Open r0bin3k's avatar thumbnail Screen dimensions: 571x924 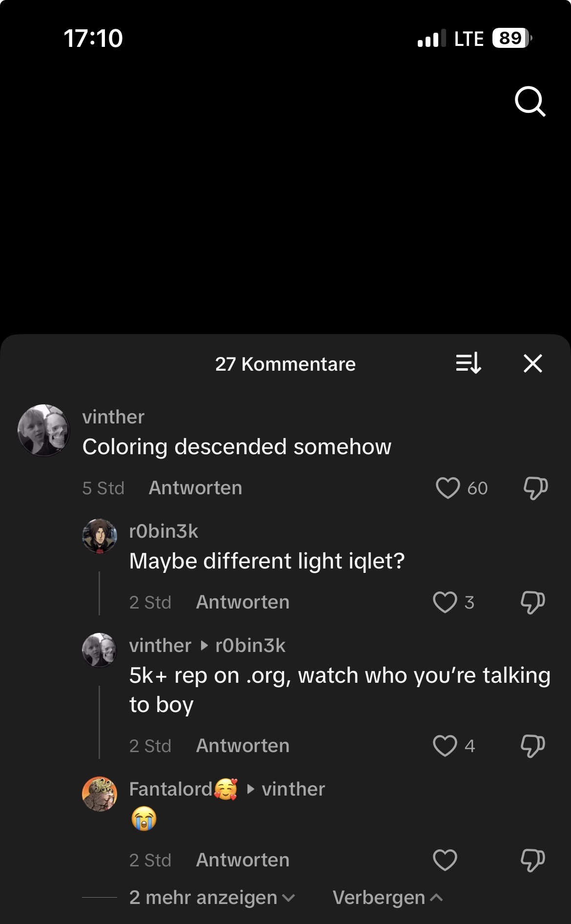point(100,536)
